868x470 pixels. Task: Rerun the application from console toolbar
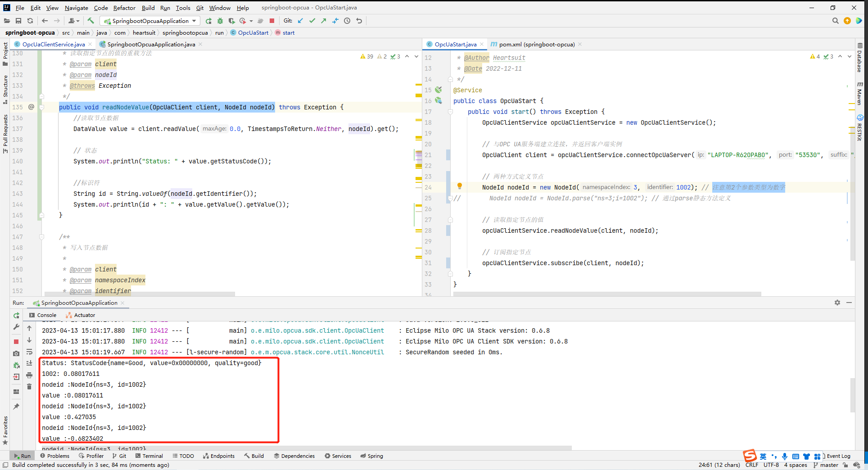(16, 315)
